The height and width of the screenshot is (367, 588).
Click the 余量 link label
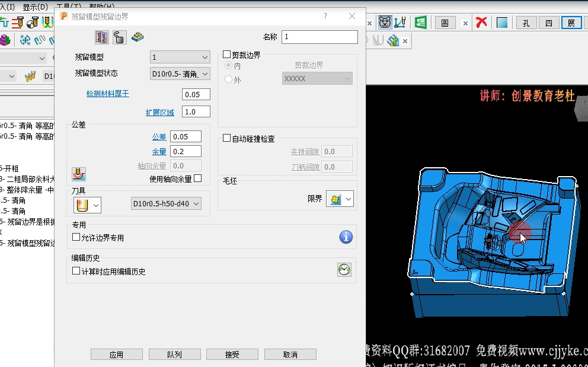tap(159, 152)
